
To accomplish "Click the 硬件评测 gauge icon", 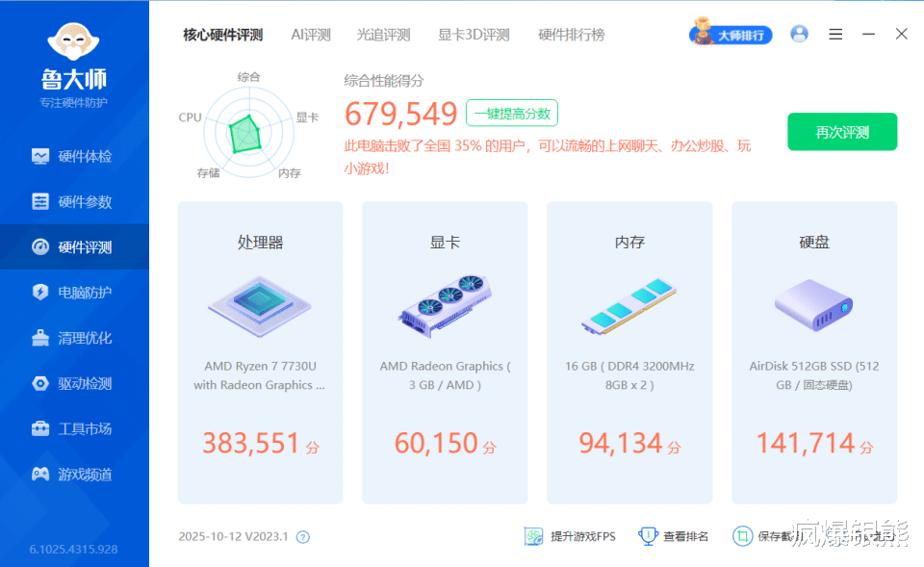I will pyautogui.click(x=40, y=247).
